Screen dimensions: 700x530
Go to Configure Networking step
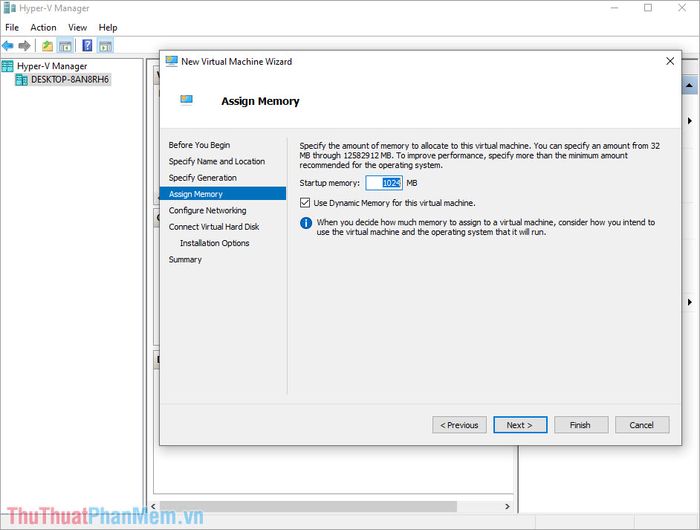tap(207, 210)
